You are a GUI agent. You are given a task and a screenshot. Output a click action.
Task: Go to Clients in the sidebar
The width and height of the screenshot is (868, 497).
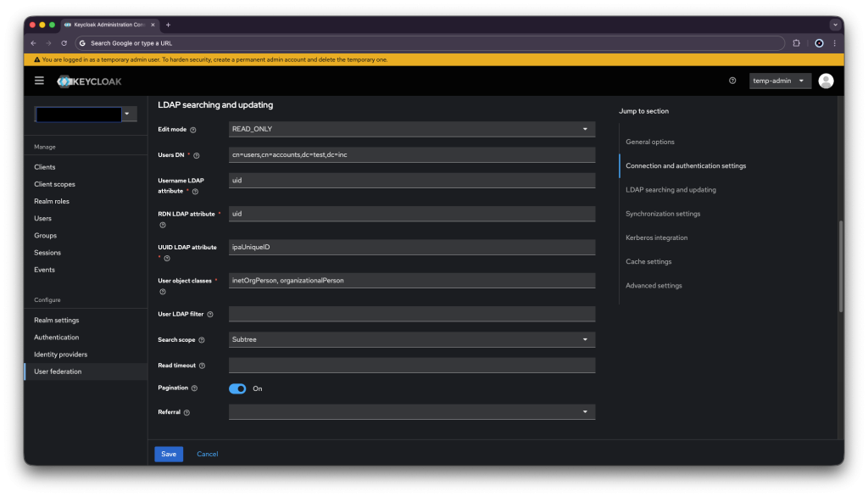click(45, 167)
